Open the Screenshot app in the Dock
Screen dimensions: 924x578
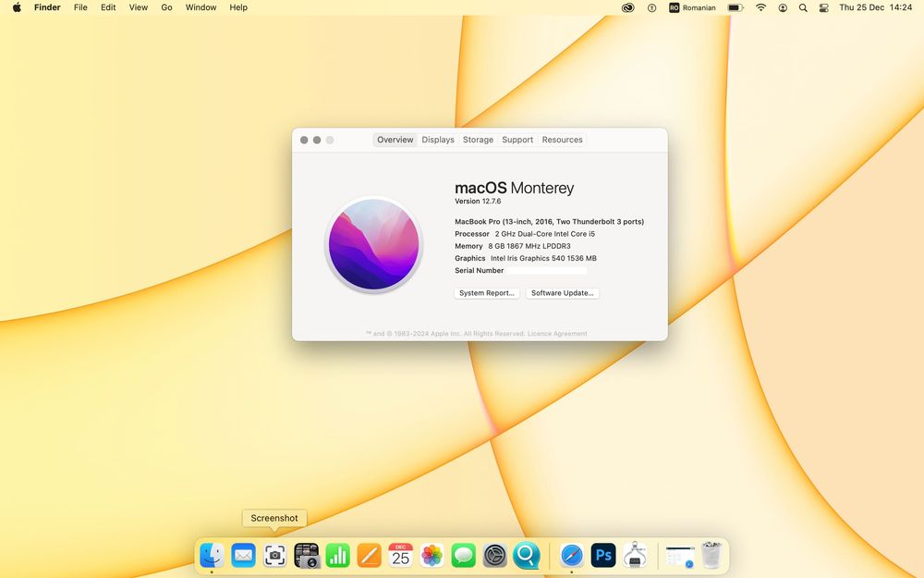click(274, 555)
